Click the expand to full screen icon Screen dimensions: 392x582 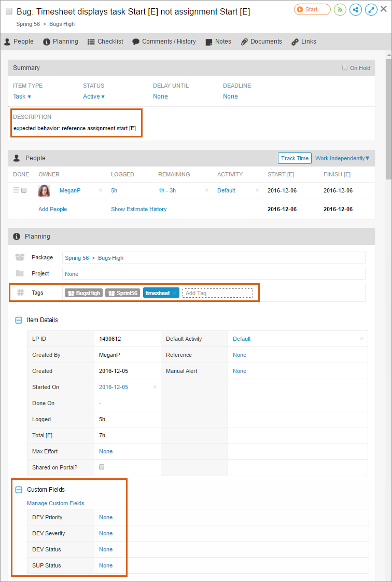tap(371, 9)
